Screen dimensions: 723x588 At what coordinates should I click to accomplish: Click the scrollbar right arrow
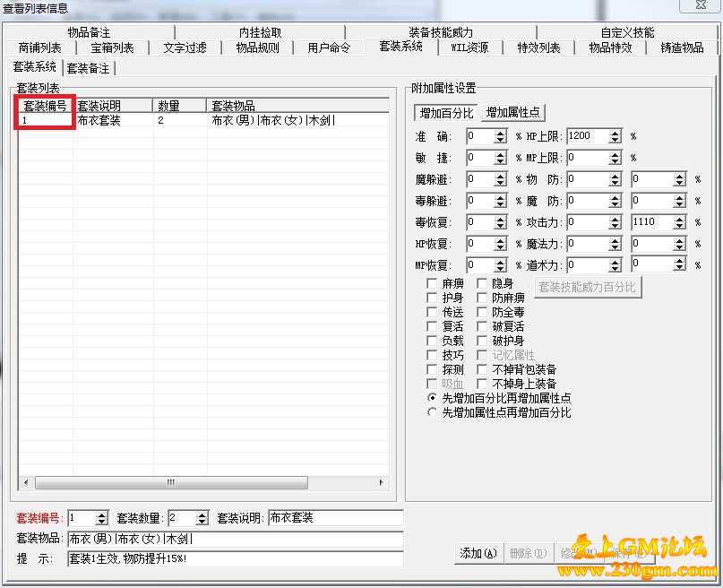[381, 482]
